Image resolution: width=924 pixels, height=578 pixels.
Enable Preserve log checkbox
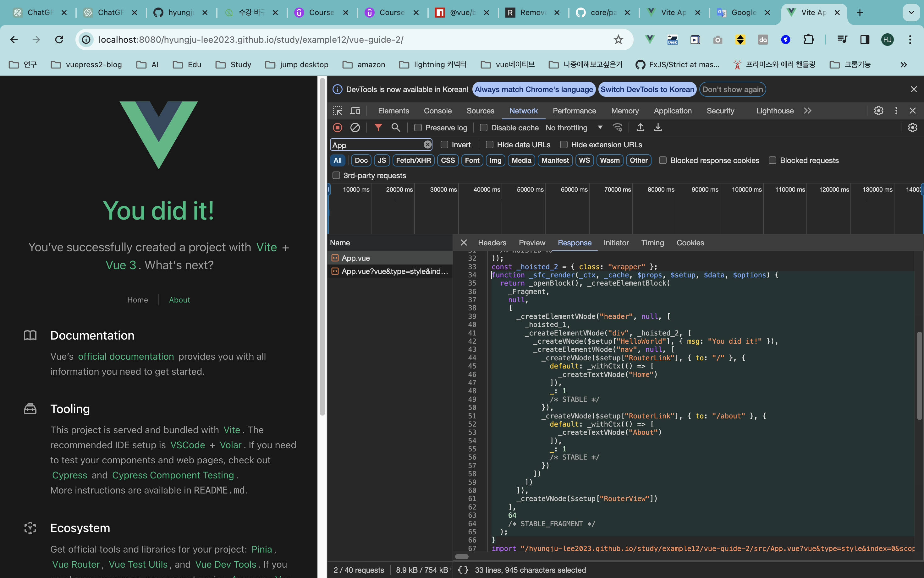pos(418,128)
